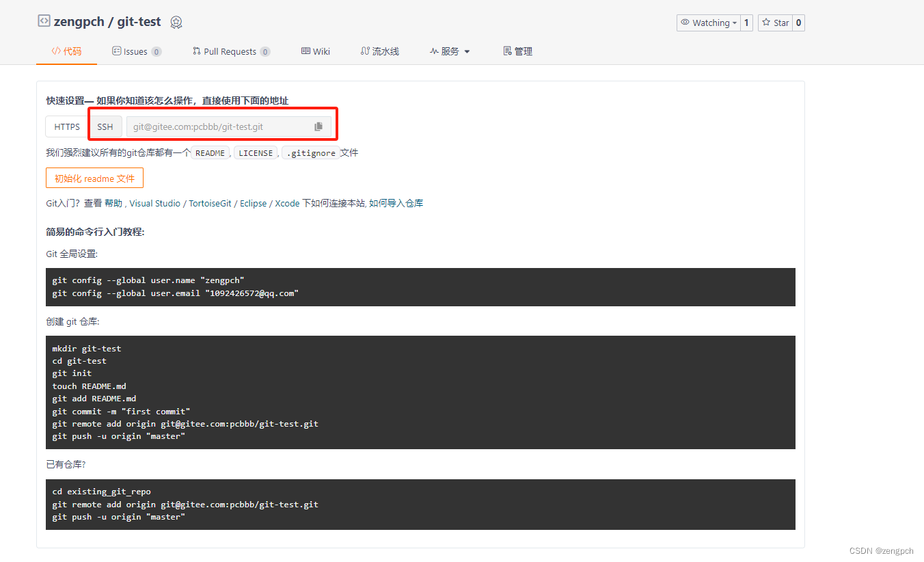Click the Issues count badge 0
This screenshot has width=924, height=562.
coord(157,51)
